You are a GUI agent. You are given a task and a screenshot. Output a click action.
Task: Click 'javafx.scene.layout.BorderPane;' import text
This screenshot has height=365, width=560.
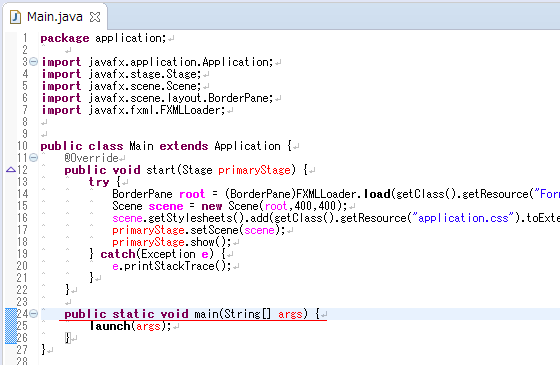pos(181,98)
